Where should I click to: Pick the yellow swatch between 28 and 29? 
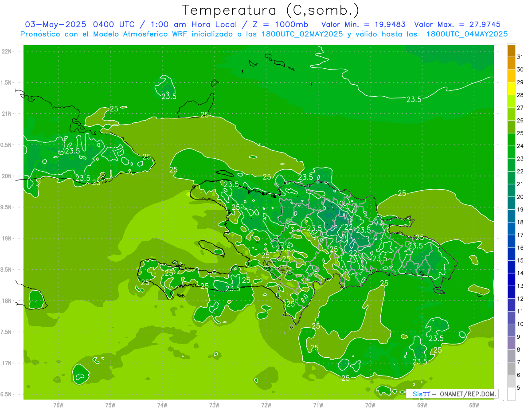tap(511, 89)
